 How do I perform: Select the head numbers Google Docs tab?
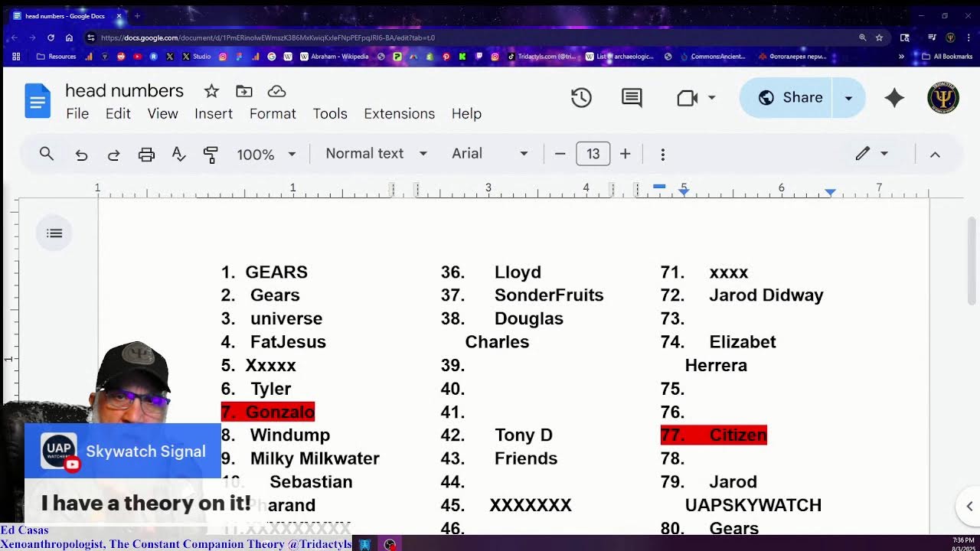[x=69, y=15]
